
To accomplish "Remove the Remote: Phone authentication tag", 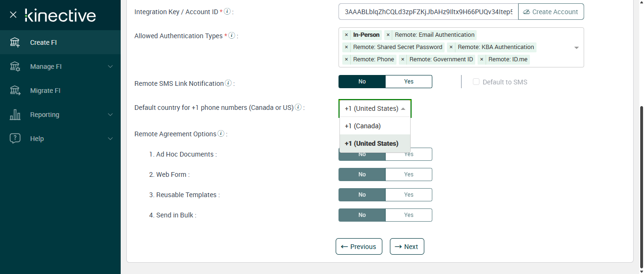I will tap(347, 59).
